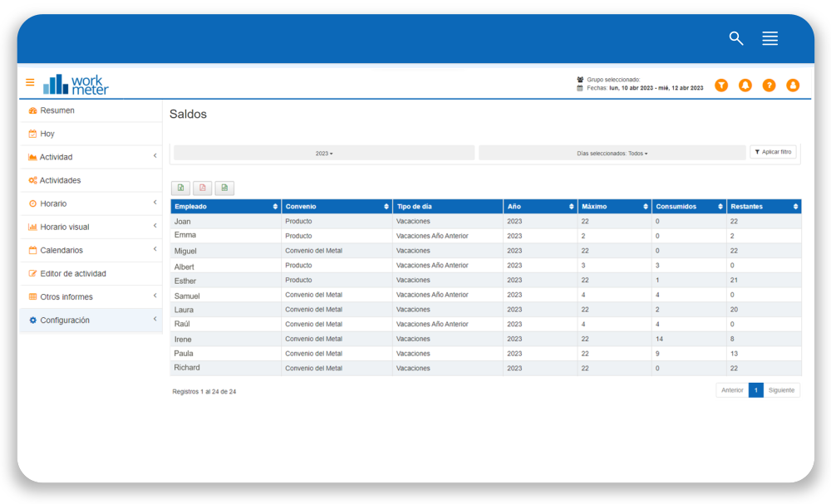Click the search magnifier in the blue bar

pyautogui.click(x=735, y=38)
